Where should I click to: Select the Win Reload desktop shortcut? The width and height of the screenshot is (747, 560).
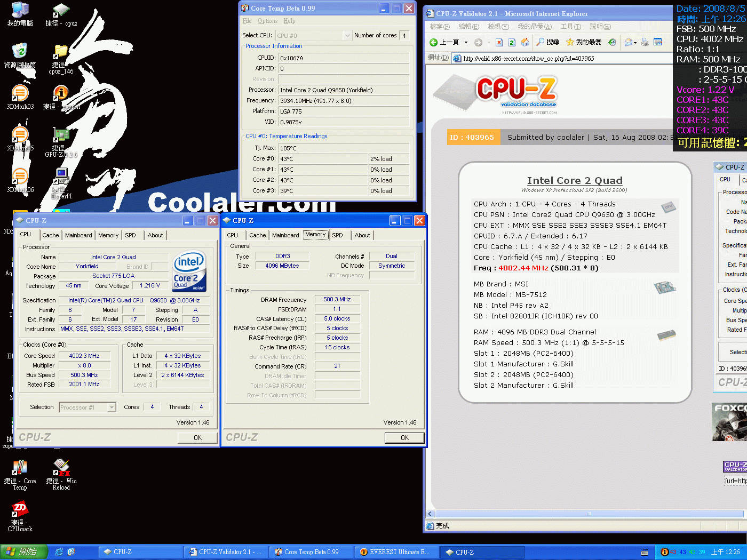pyautogui.click(x=61, y=475)
